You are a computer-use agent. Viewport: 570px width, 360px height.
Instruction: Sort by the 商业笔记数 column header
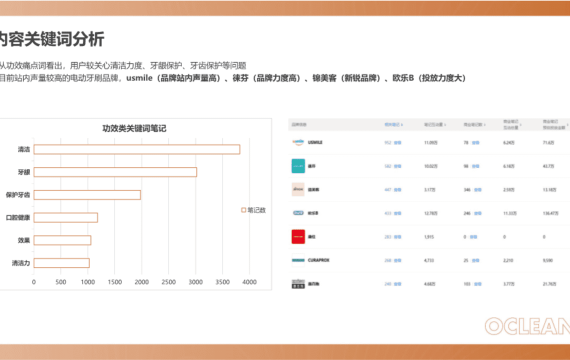click(x=474, y=125)
